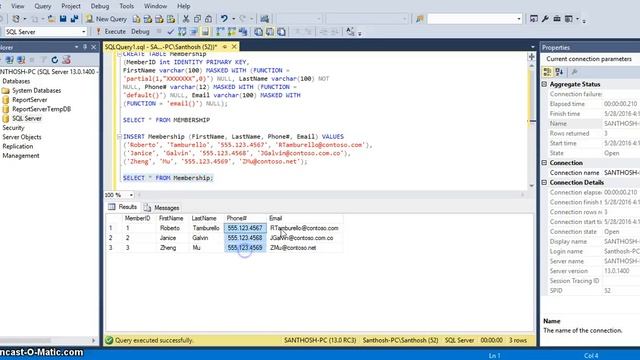Click the Find in Files icon

coord(420,19)
